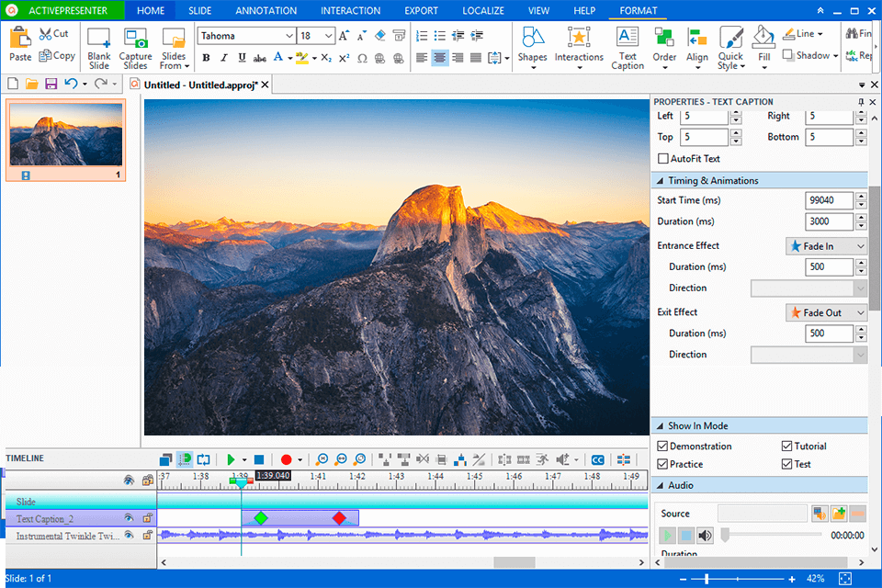
Task: Uncheck the Tutorial mode checkbox
Action: [x=787, y=447]
